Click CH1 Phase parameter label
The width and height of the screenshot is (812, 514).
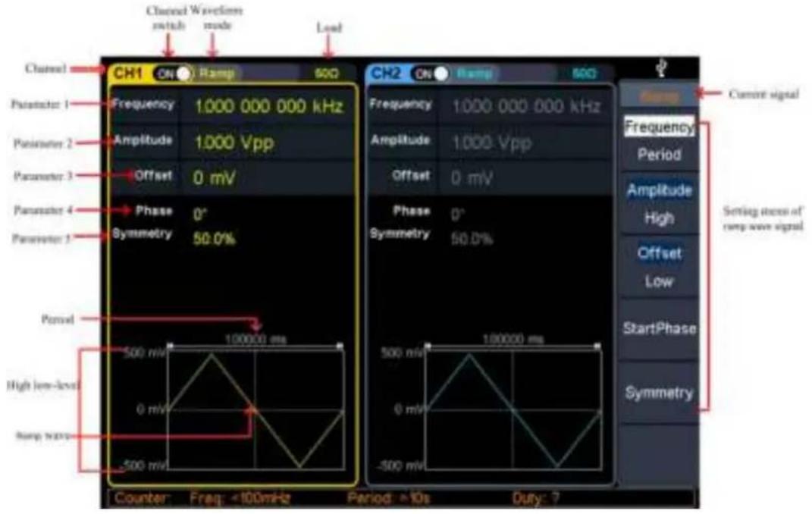point(154,211)
